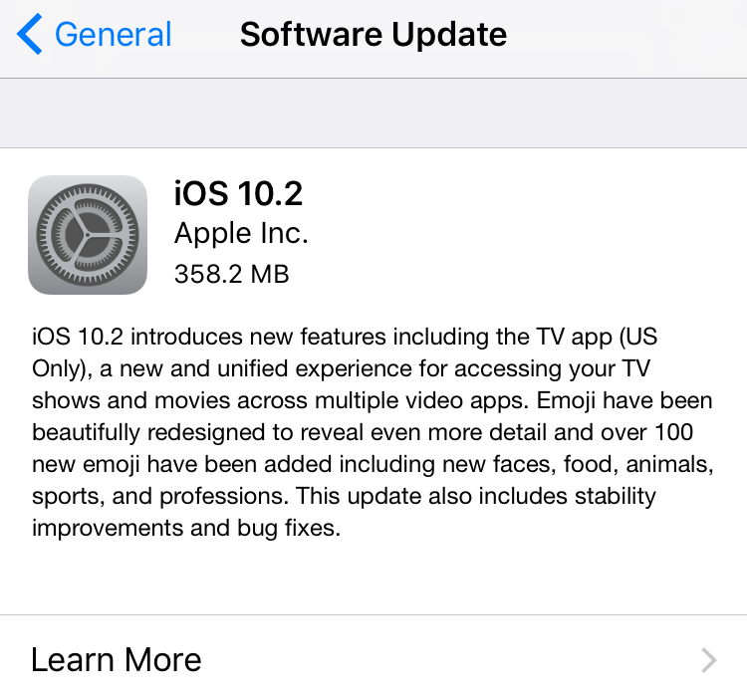Tap the 'sports, and professions' text

(x=160, y=496)
